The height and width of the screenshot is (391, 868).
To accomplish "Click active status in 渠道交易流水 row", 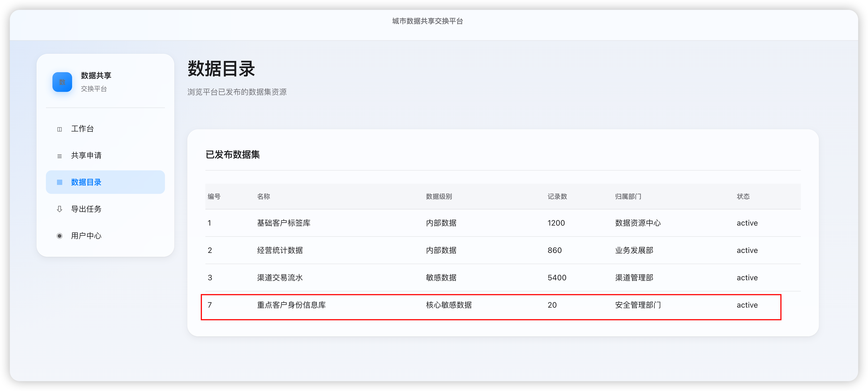I will tap(747, 278).
